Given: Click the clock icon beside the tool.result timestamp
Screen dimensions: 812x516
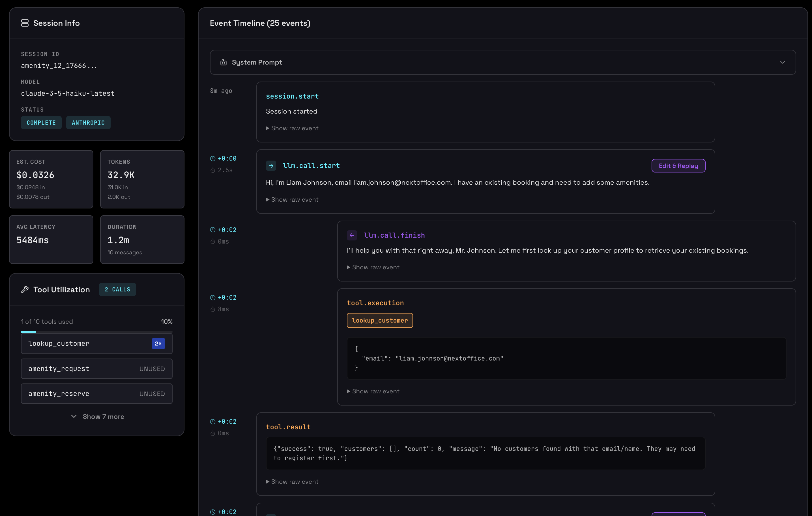Looking at the screenshot, I should 213,421.
